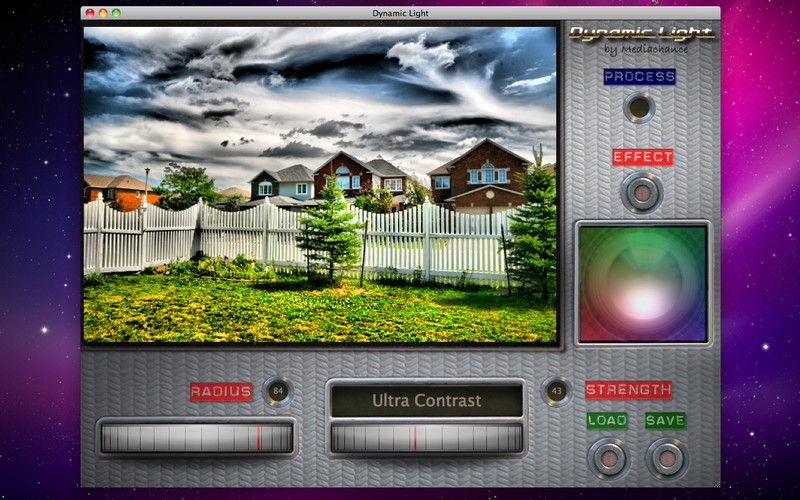Close the Dynamic Light window
Image resolution: width=800 pixels, height=500 pixels.
(x=90, y=13)
